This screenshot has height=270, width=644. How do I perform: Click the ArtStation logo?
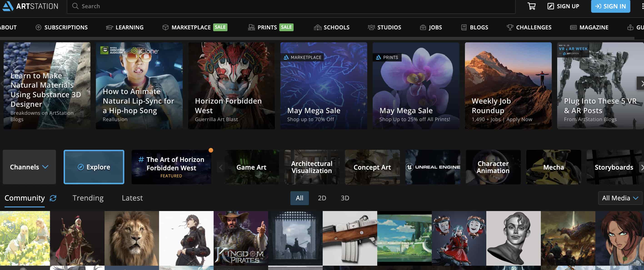point(30,6)
